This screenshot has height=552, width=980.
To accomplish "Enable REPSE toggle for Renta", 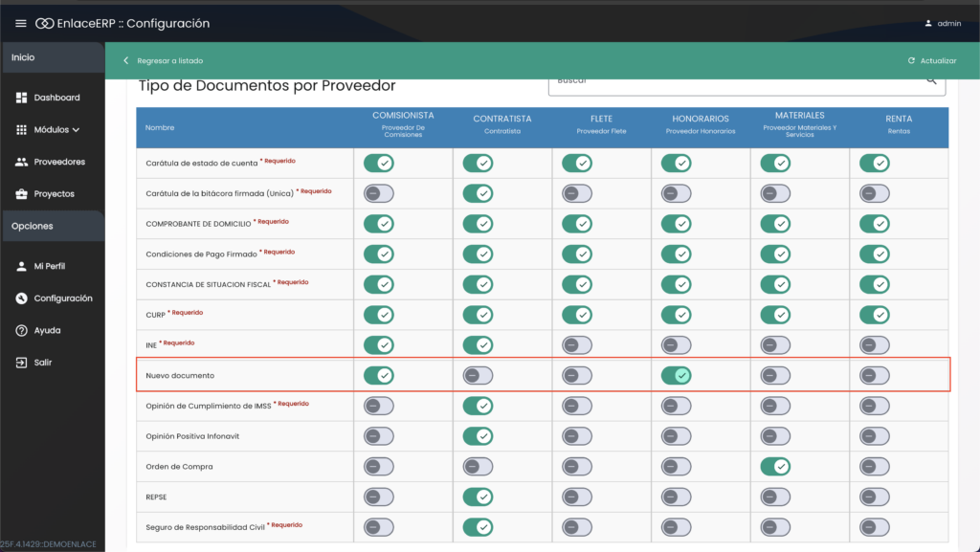I will click(x=874, y=497).
